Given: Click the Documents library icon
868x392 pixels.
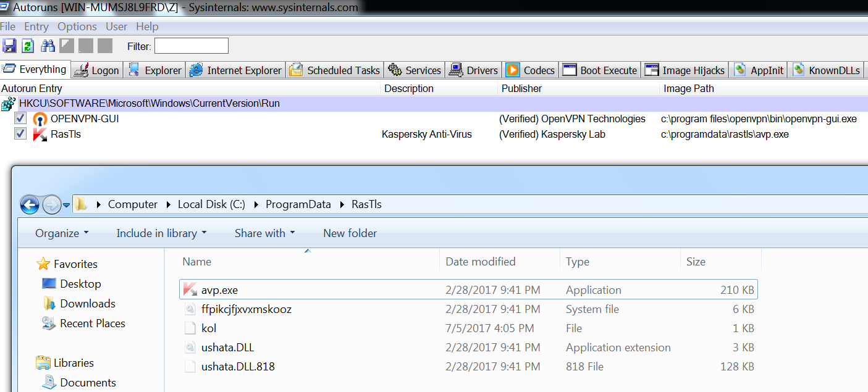Looking at the screenshot, I should click(x=49, y=383).
